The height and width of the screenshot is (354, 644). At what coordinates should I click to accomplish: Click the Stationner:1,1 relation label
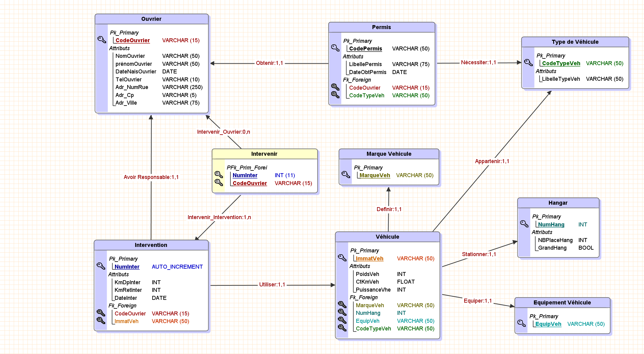[479, 254]
